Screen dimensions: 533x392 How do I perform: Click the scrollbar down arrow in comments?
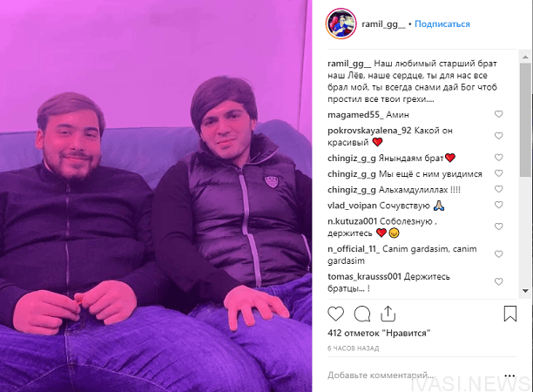click(x=525, y=291)
